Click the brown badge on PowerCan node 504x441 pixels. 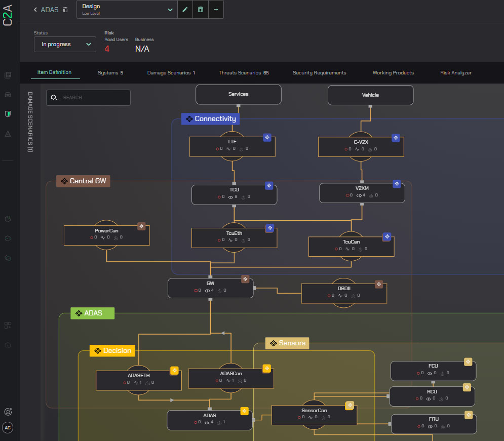click(141, 226)
